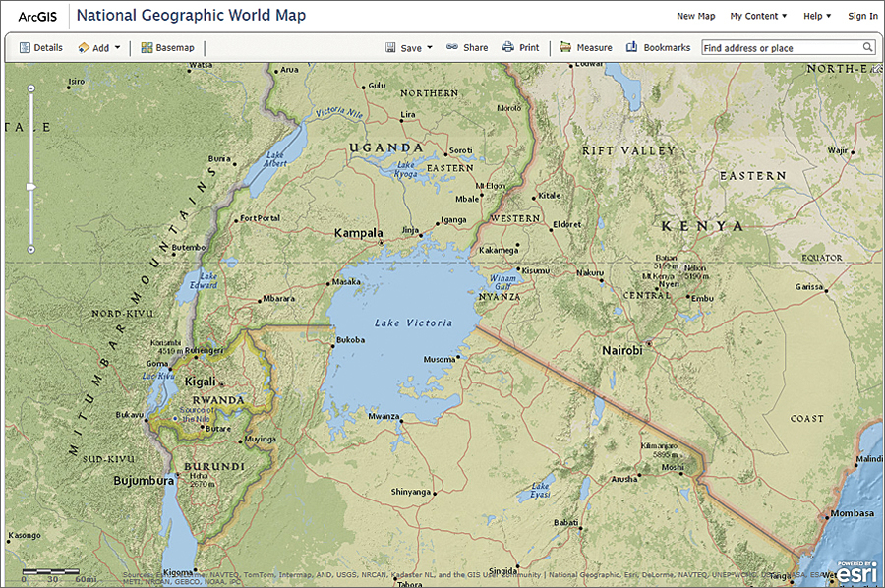The image size is (885, 588).
Task: Click the Bujumbura city label
Action: [x=144, y=480]
